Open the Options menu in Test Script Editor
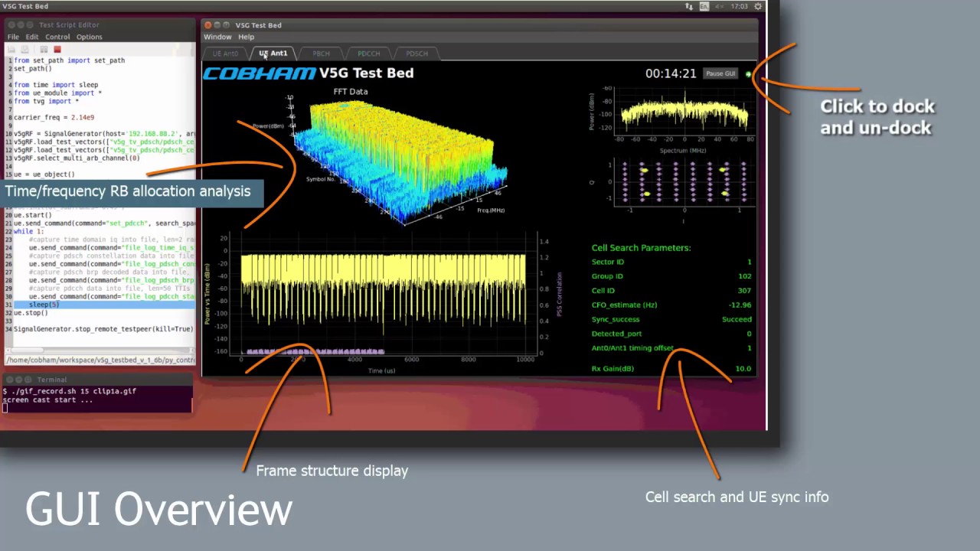 point(89,37)
